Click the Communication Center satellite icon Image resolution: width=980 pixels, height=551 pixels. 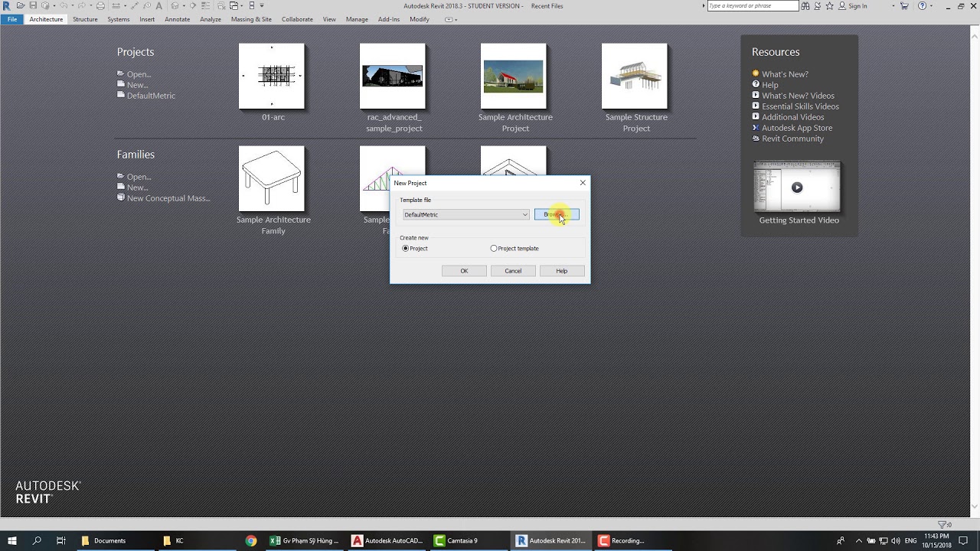click(818, 6)
